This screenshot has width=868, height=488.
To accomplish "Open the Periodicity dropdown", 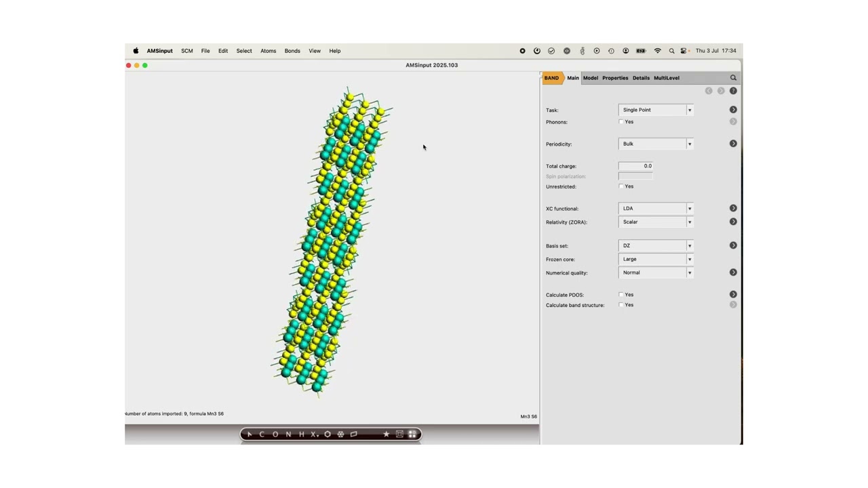I will coord(656,144).
